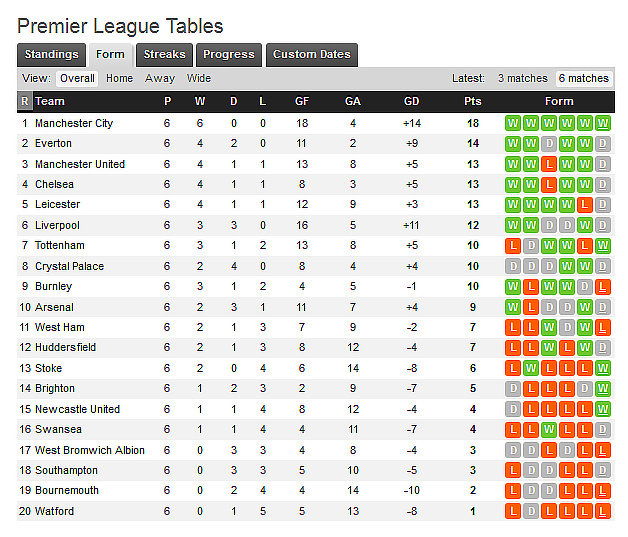Select the Away view filter
This screenshot has height=537, width=628.
pos(160,78)
